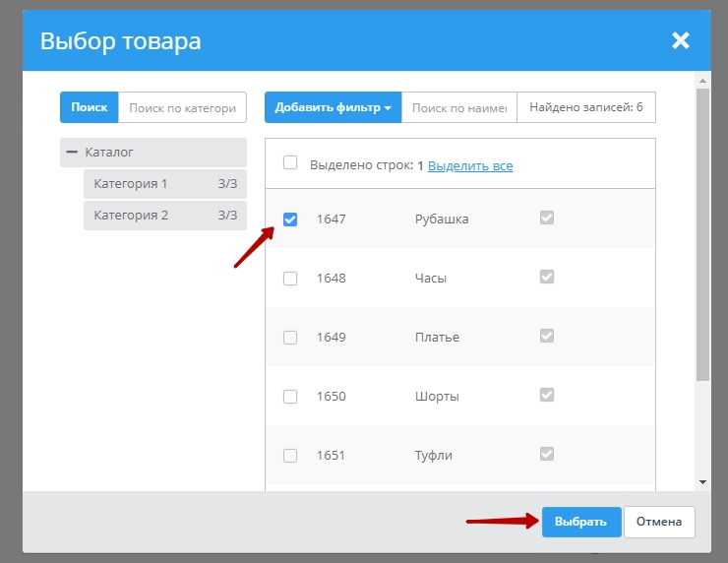Click the Поиск button
Image resolution: width=728 pixels, height=563 pixels.
coord(90,107)
